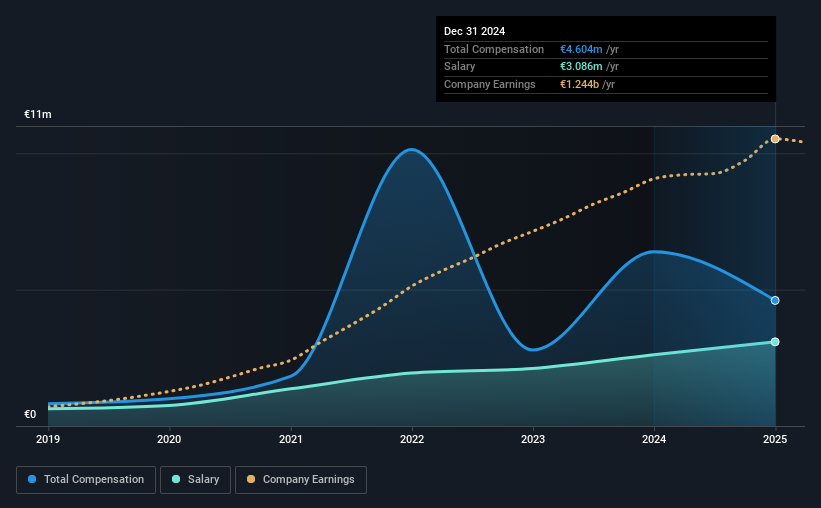Viewport: 821px width, 508px height.
Task: Click the €3.086m salary value
Action: click(x=581, y=67)
